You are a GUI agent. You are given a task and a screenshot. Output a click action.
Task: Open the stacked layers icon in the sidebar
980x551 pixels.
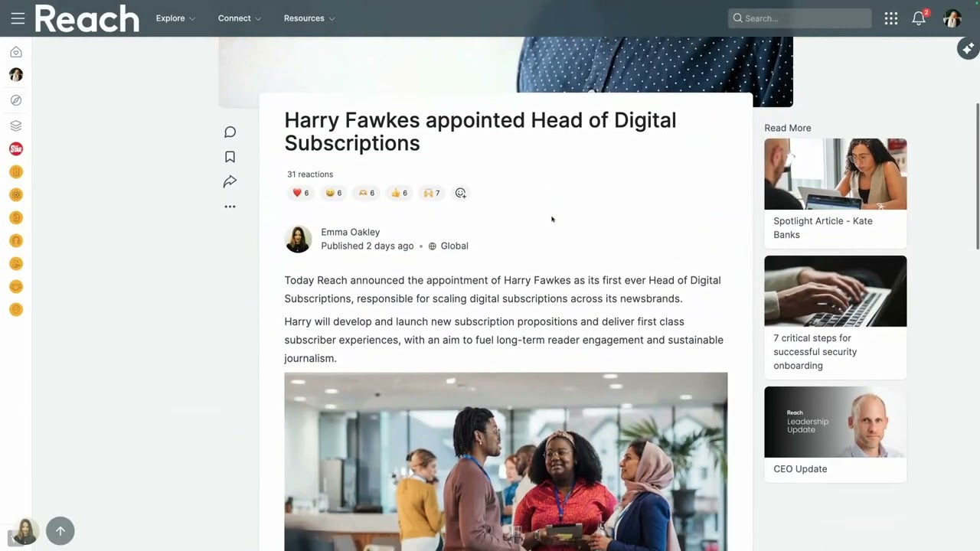(16, 126)
